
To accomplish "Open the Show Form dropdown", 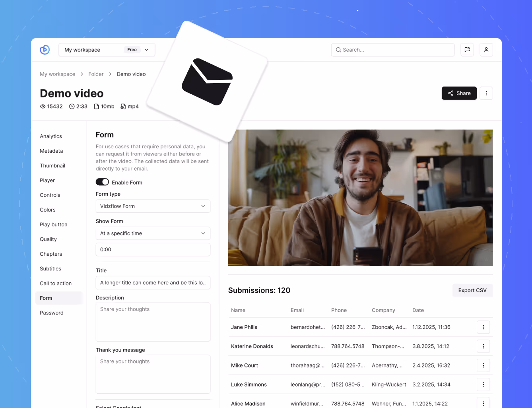I will tap(153, 233).
